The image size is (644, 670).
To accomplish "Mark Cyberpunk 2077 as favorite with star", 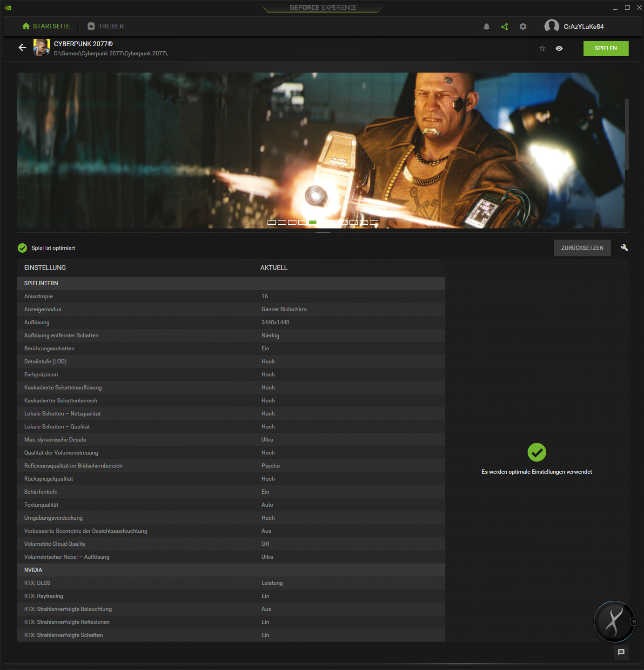I will click(542, 48).
